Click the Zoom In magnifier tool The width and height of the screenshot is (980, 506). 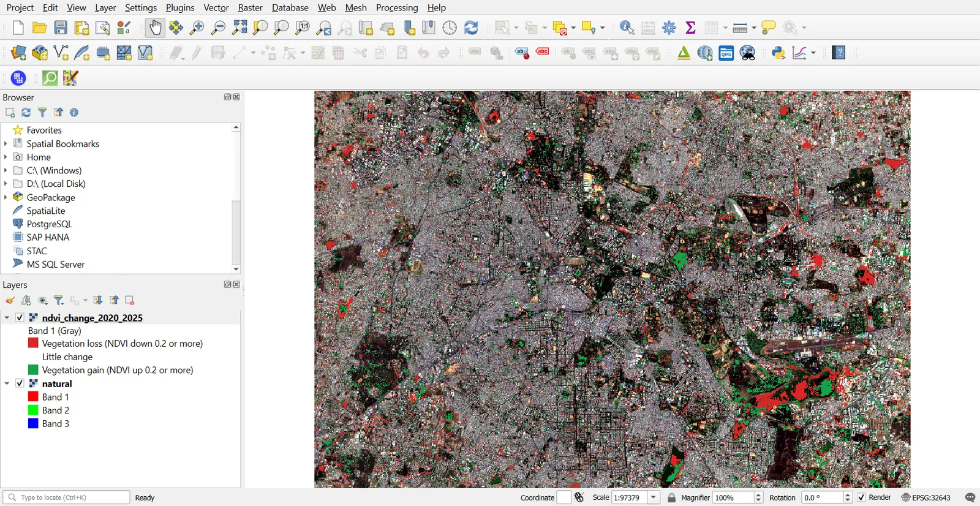(197, 28)
